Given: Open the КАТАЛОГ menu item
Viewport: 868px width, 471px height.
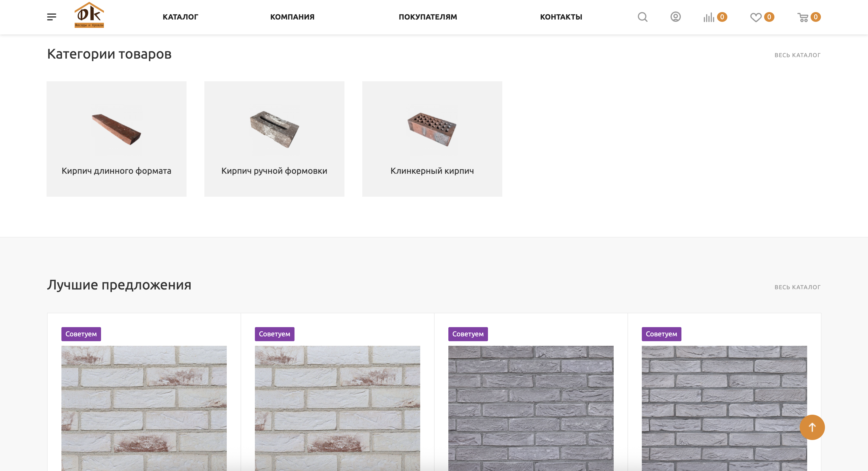Looking at the screenshot, I should [180, 17].
